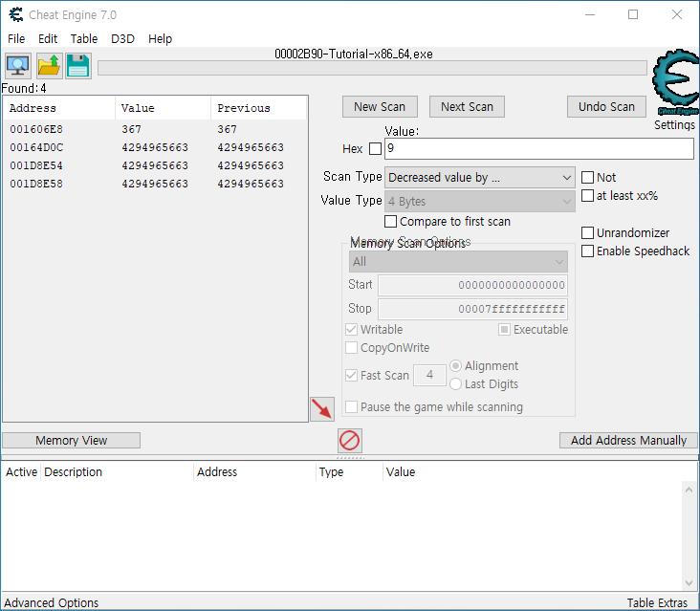Open the File menu
The width and height of the screenshot is (700, 611).
coord(16,39)
